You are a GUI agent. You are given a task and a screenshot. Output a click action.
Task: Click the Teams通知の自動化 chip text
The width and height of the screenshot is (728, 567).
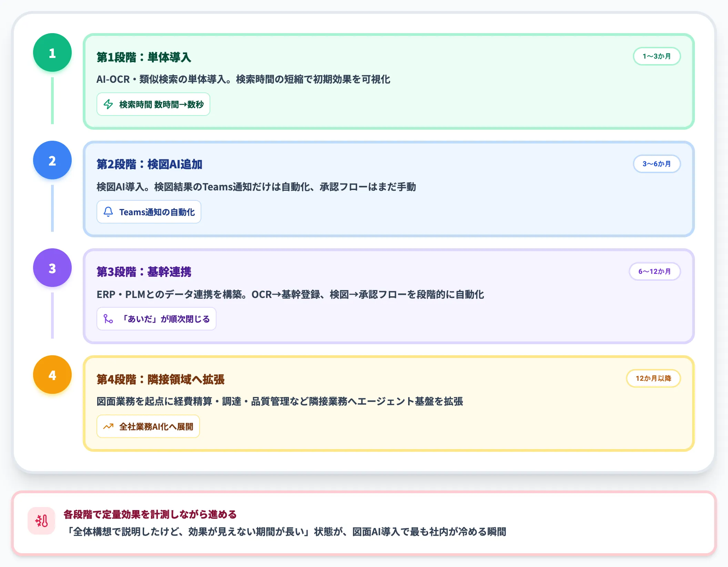click(157, 212)
